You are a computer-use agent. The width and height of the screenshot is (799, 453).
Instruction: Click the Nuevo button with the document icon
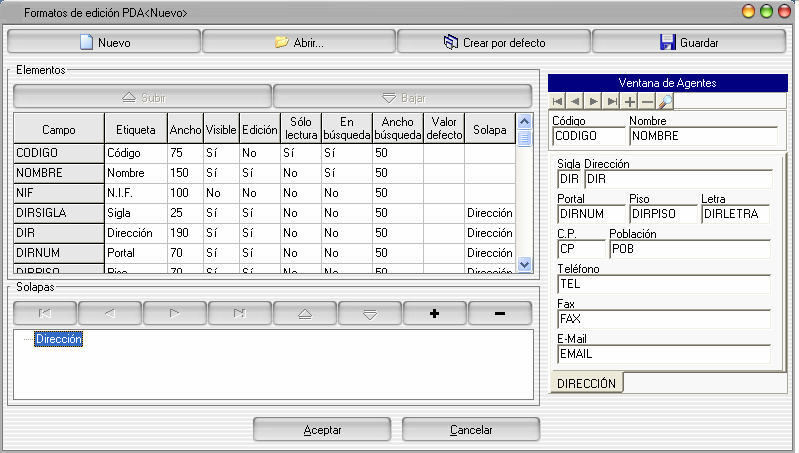(104, 43)
